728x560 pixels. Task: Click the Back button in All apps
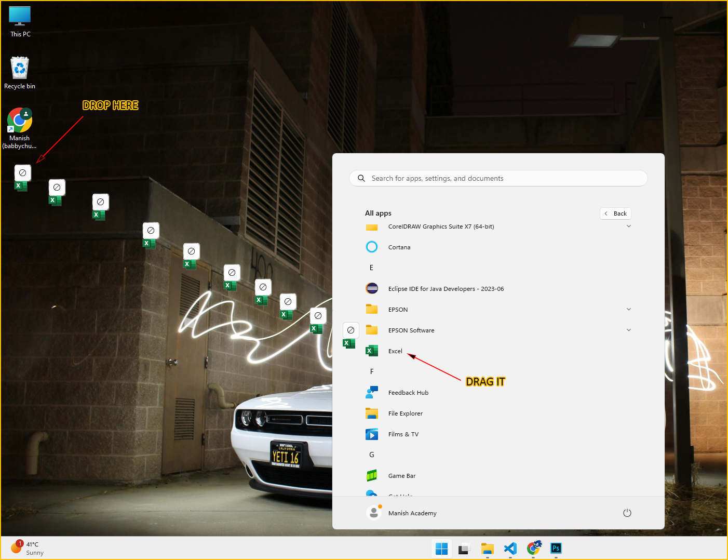[x=615, y=214]
